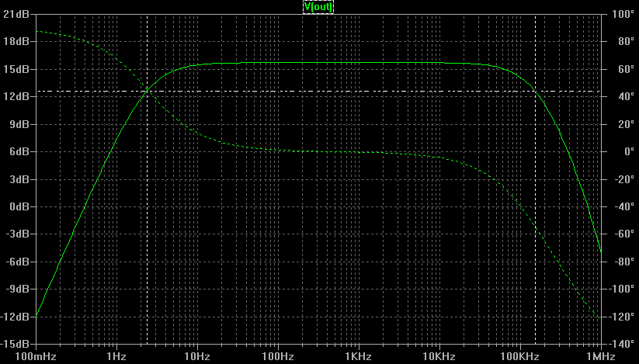Viewport: 639px width, 364px height.
Task: Click the 1MHz frequency axis label
Action: [x=599, y=357]
